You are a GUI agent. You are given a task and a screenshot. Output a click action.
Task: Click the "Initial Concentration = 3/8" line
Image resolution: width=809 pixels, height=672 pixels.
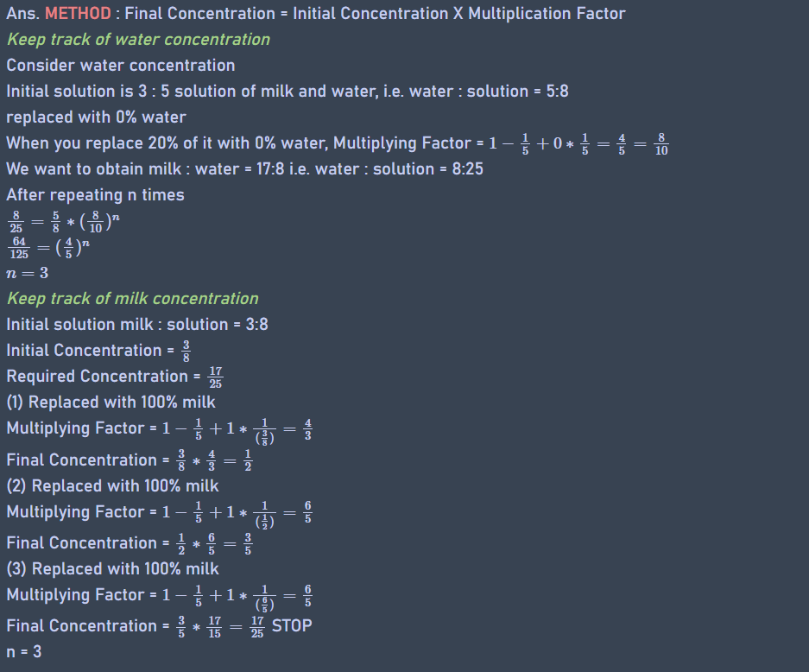98,350
